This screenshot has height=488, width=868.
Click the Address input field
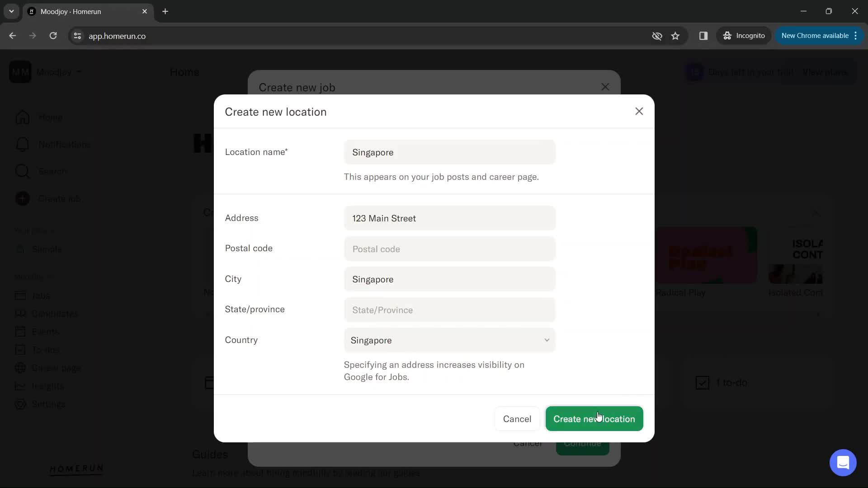click(449, 218)
